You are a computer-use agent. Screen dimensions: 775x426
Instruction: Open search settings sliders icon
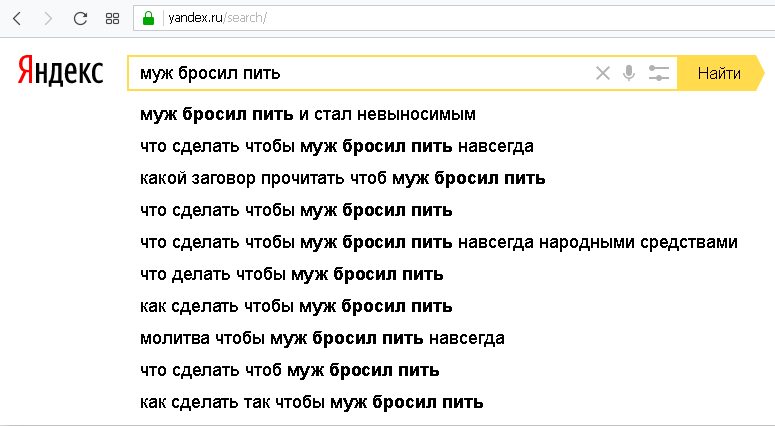tap(658, 73)
